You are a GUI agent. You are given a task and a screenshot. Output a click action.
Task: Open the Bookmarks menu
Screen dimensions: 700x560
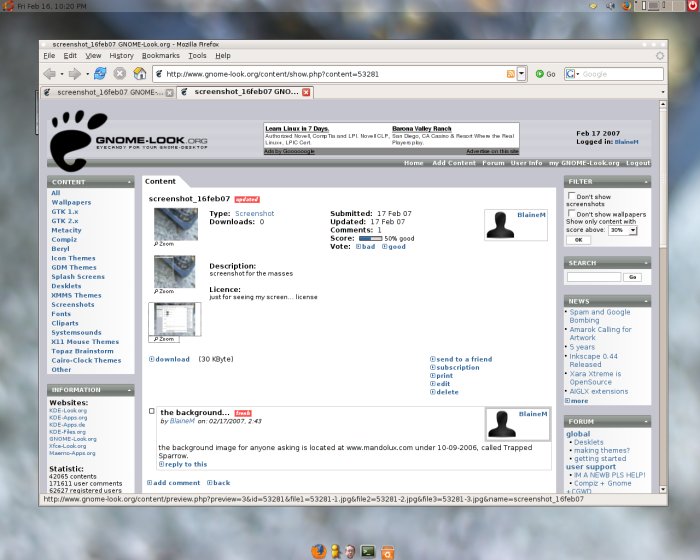(161, 56)
